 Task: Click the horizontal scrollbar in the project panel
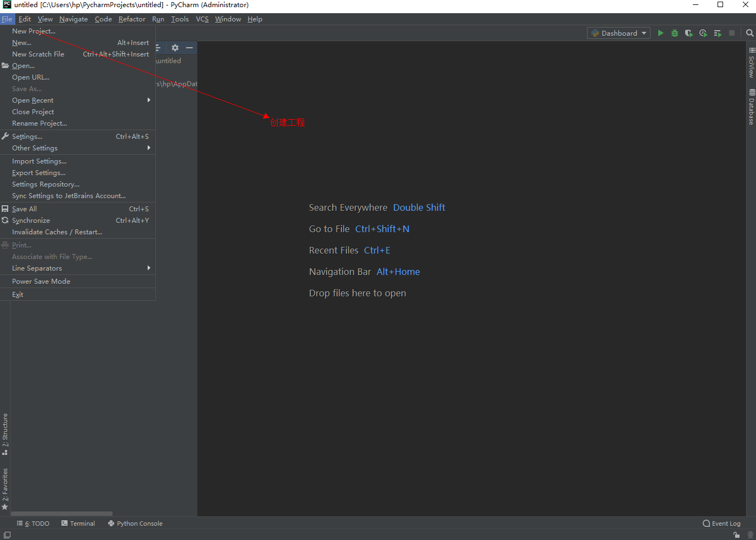[61, 514]
